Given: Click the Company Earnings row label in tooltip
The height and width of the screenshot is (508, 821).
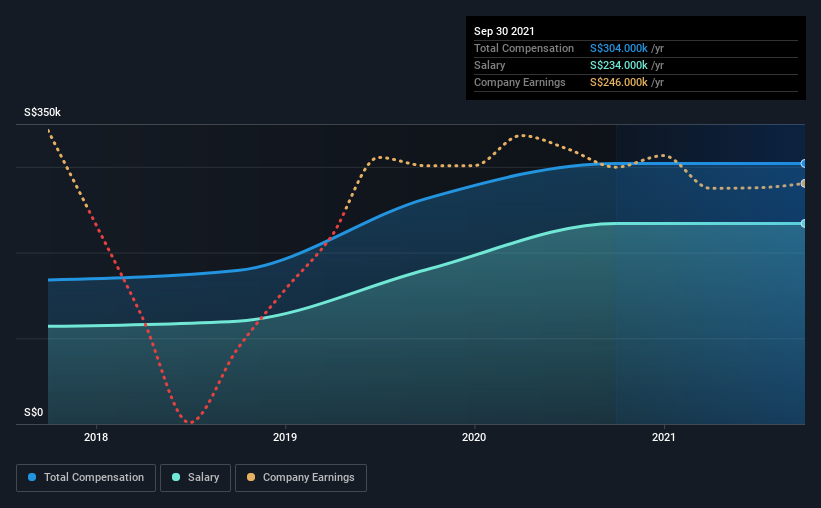Looking at the screenshot, I should point(519,82).
